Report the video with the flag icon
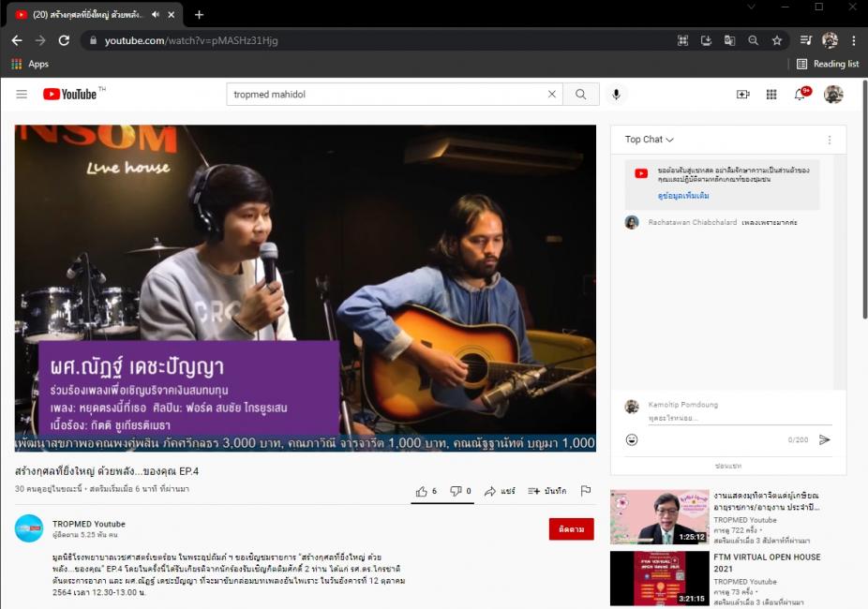The height and width of the screenshot is (609, 868). 586,491
